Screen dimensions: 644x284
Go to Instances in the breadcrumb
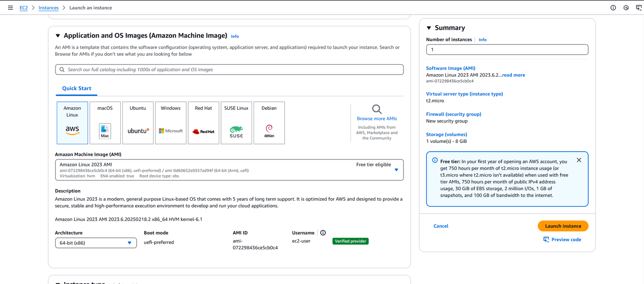point(49,8)
